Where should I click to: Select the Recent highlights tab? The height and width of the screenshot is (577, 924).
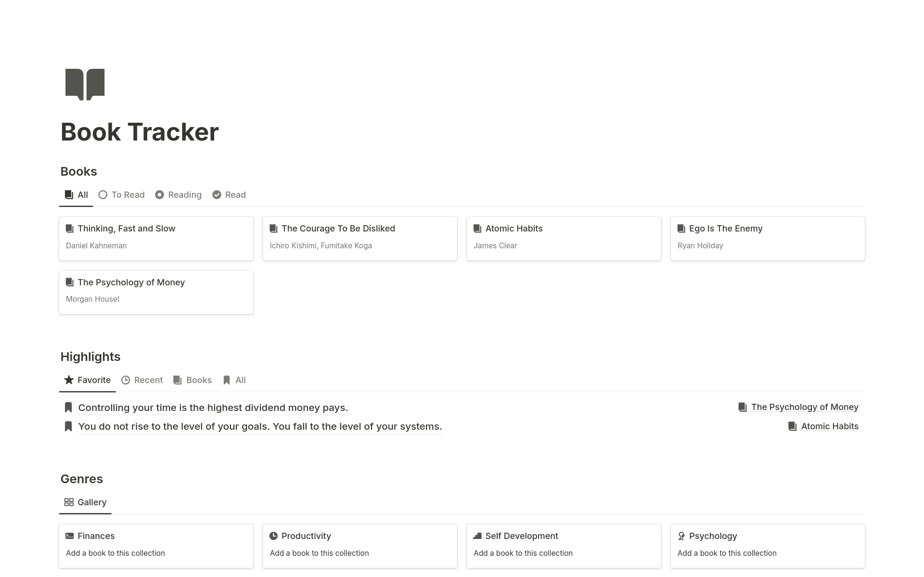pyautogui.click(x=142, y=380)
